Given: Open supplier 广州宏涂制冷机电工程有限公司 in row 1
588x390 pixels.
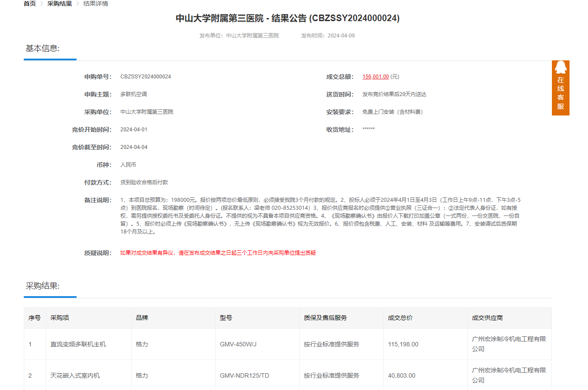Looking at the screenshot, I should tap(508, 344).
